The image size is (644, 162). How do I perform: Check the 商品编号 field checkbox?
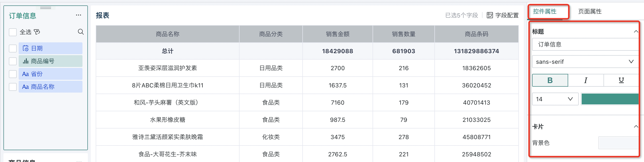(x=13, y=61)
